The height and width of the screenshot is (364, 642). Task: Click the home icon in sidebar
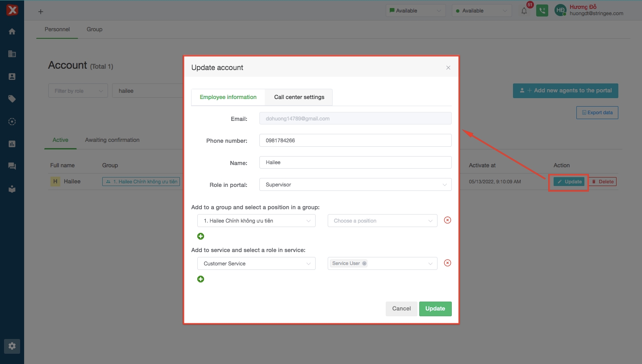tap(12, 32)
